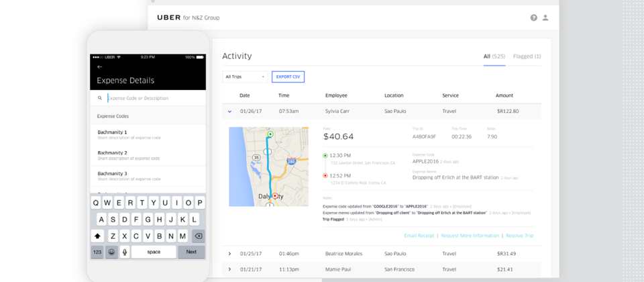Click the Request More Information link
Screen dimensions: 644x282
click(x=470, y=236)
